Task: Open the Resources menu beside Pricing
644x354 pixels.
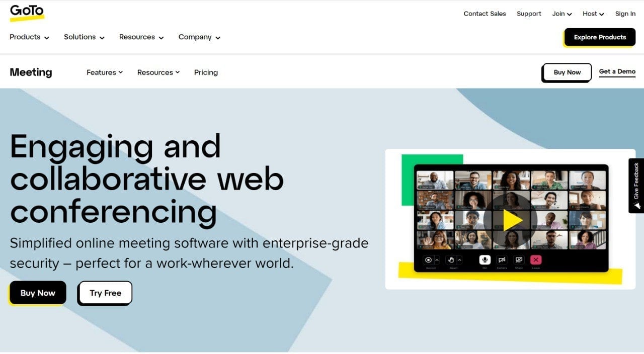Action: tap(158, 72)
